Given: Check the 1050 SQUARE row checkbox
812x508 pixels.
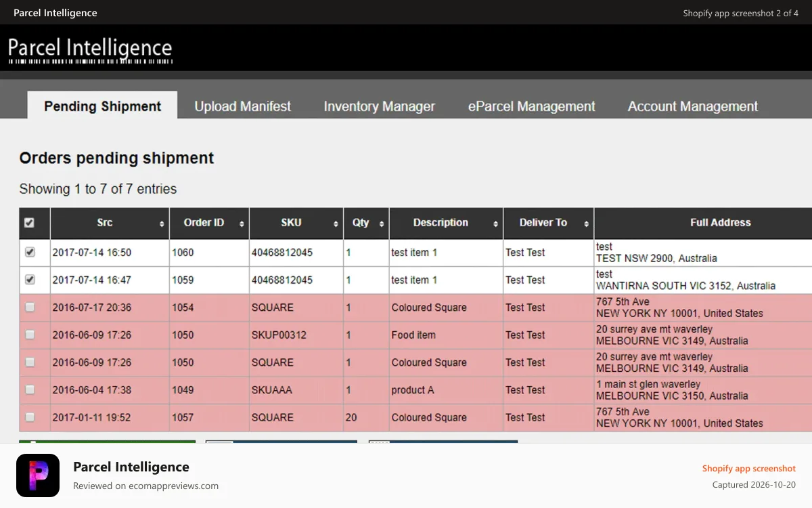Looking at the screenshot, I should (x=30, y=362).
